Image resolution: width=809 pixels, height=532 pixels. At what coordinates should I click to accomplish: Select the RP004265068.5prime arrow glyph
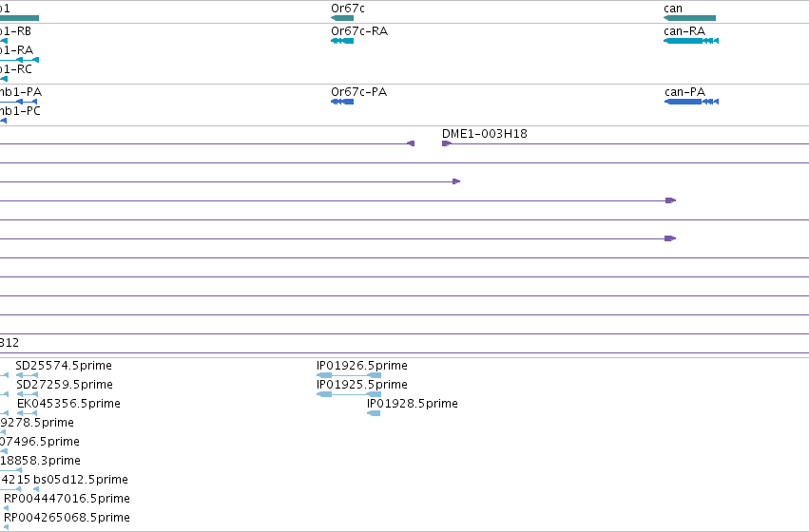tap(7, 527)
